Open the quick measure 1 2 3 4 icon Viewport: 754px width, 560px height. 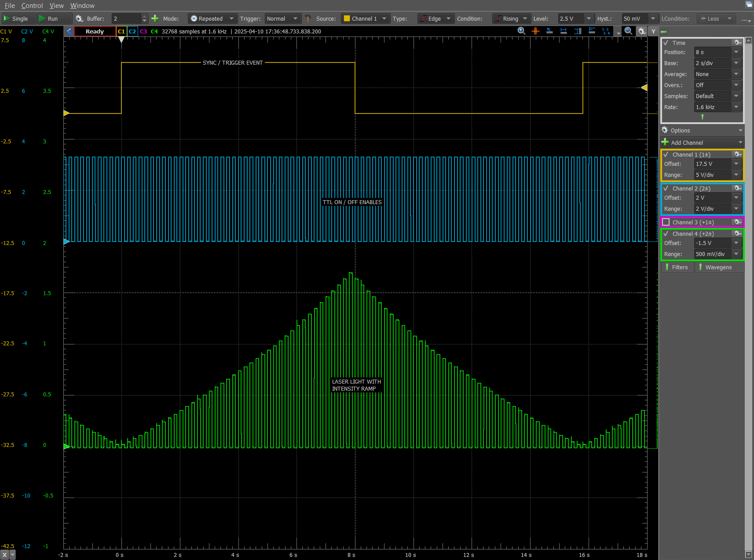pos(606,31)
